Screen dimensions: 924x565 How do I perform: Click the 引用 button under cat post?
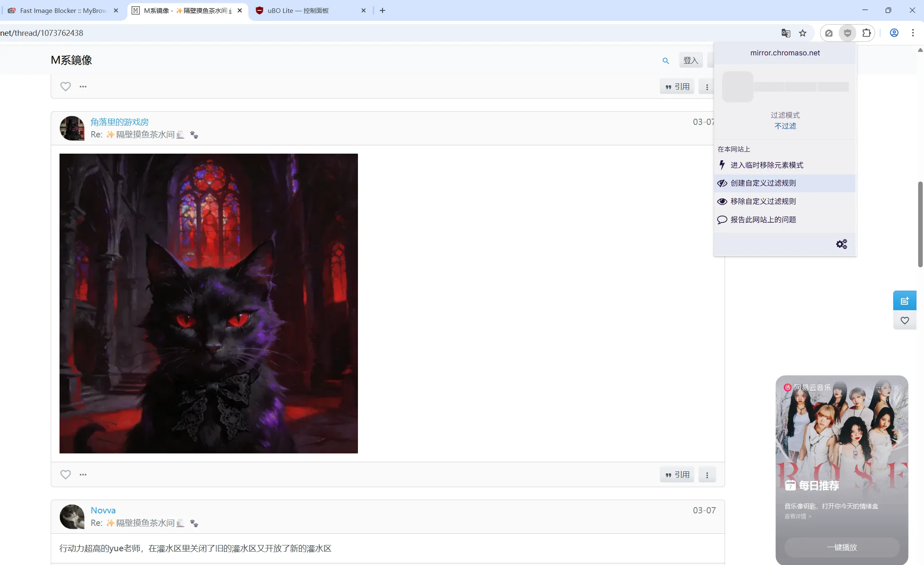point(677,475)
